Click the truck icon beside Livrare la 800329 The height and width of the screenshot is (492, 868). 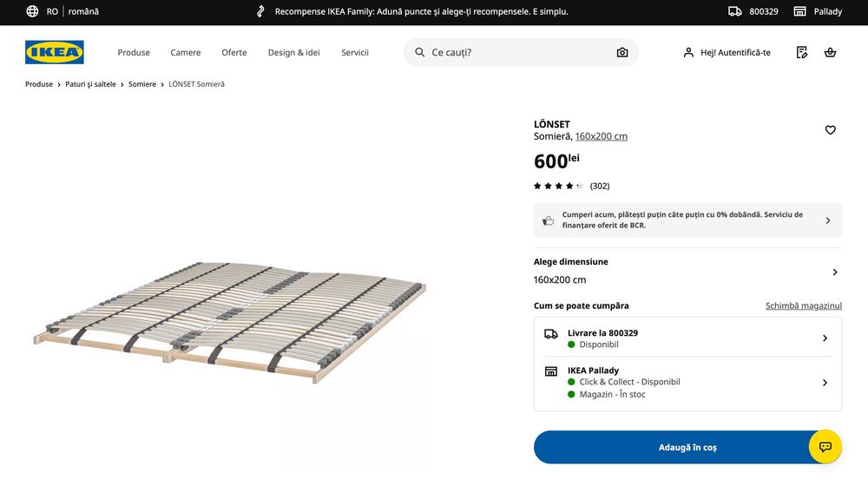[x=551, y=334]
